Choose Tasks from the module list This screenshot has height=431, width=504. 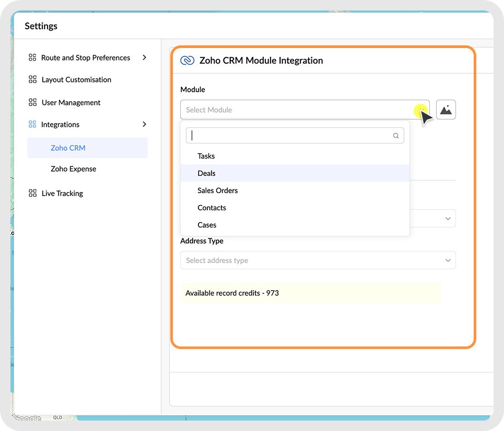click(206, 156)
